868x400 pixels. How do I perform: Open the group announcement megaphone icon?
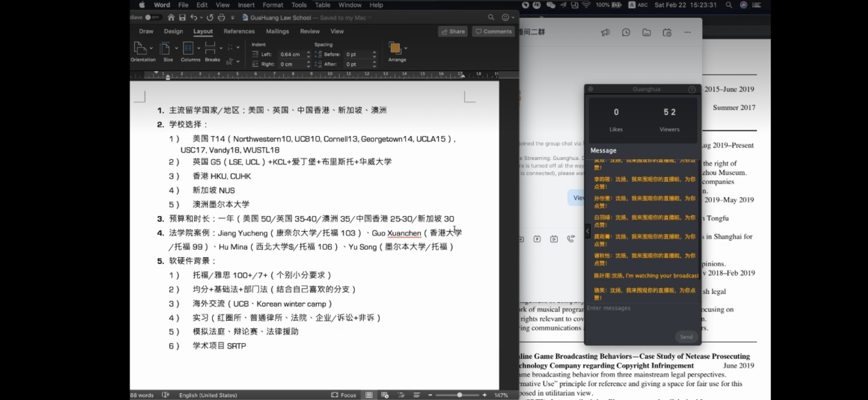coord(605,32)
